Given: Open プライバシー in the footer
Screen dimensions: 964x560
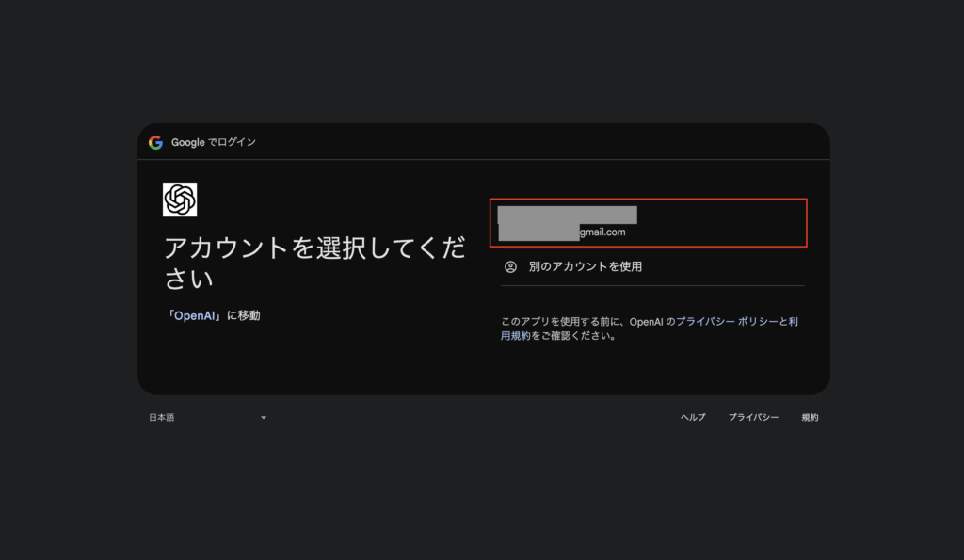Looking at the screenshot, I should coord(753,417).
